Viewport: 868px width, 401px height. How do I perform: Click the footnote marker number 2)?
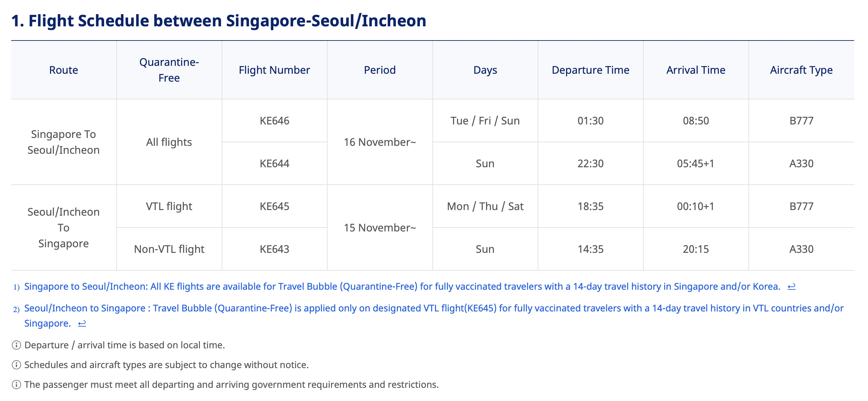pyautogui.click(x=16, y=309)
